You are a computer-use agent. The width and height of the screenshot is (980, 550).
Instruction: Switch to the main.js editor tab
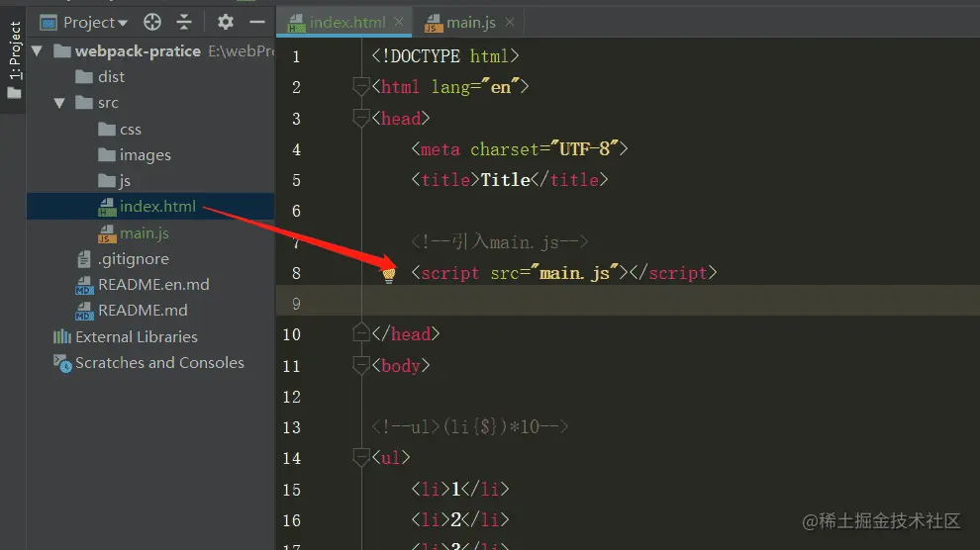point(470,23)
